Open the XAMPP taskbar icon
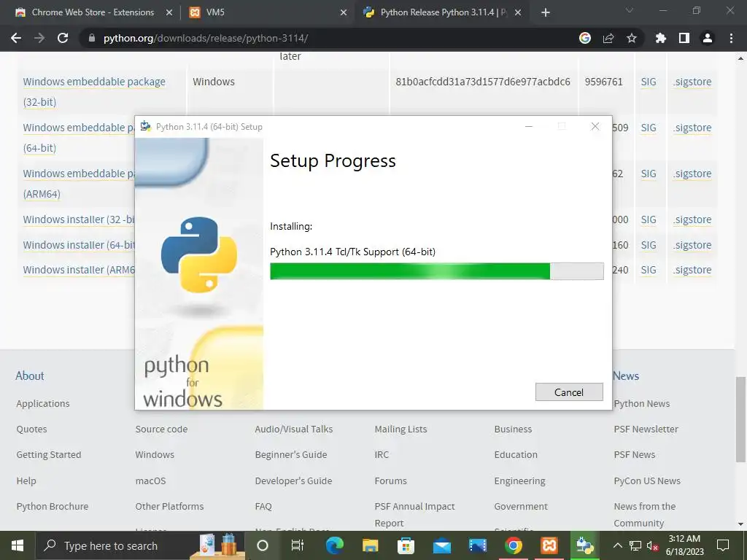 [549, 545]
